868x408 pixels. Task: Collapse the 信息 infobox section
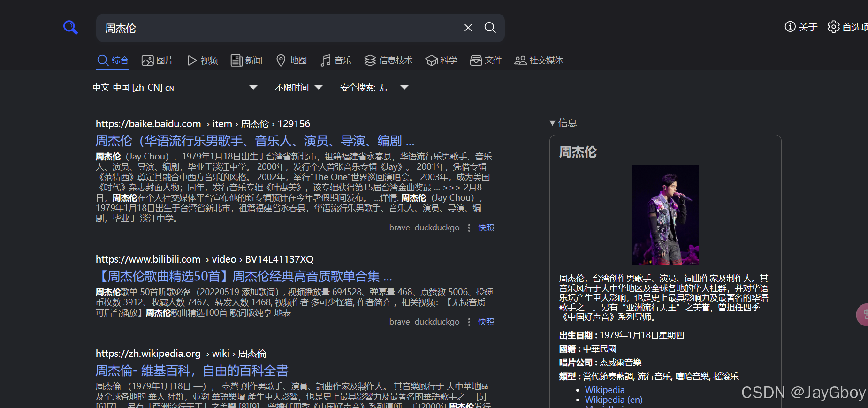[x=563, y=123]
